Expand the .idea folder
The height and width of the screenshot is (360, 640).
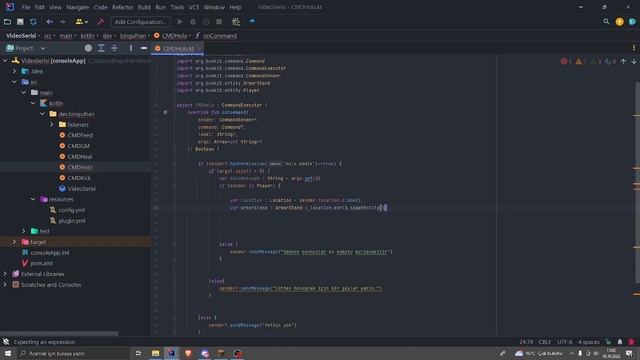(14, 71)
